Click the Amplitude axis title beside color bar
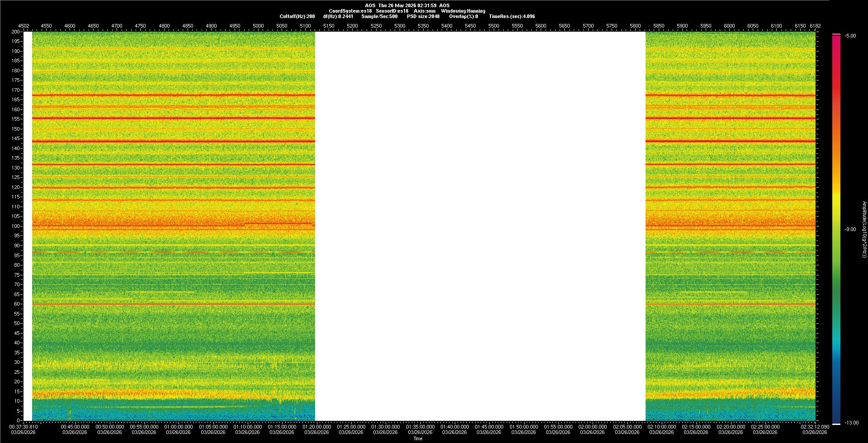 click(864, 230)
